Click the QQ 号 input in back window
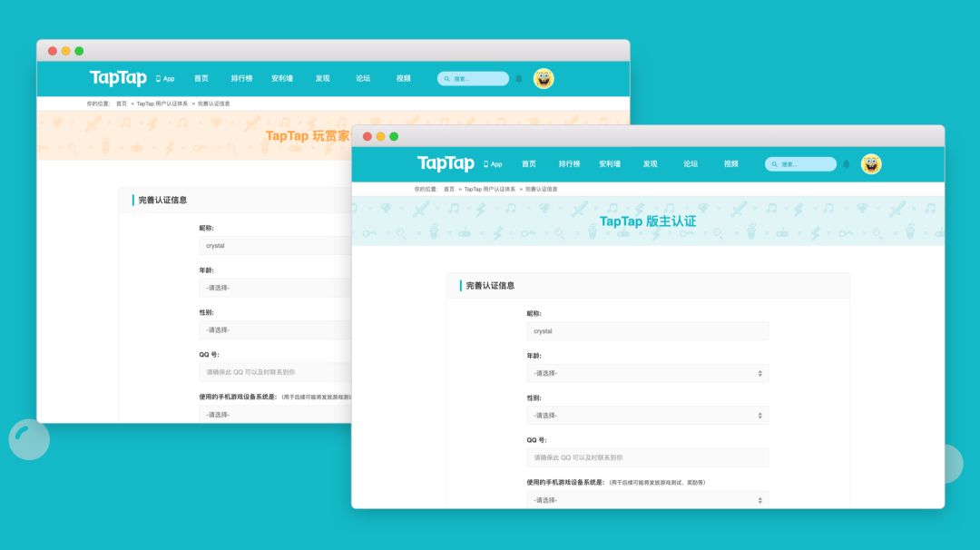The width and height of the screenshot is (980, 550). pyautogui.click(x=276, y=372)
